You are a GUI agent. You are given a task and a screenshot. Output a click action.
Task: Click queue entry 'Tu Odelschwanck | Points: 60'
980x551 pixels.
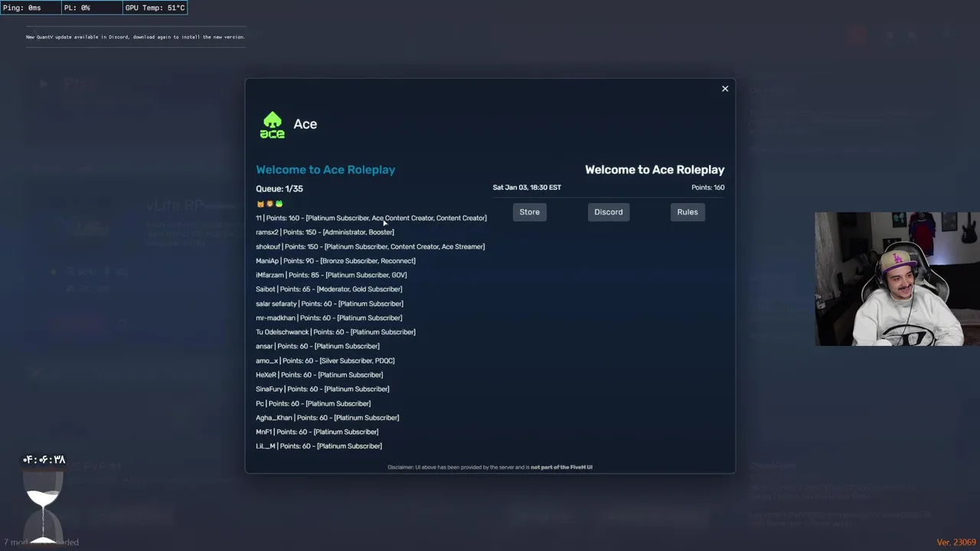pos(335,332)
